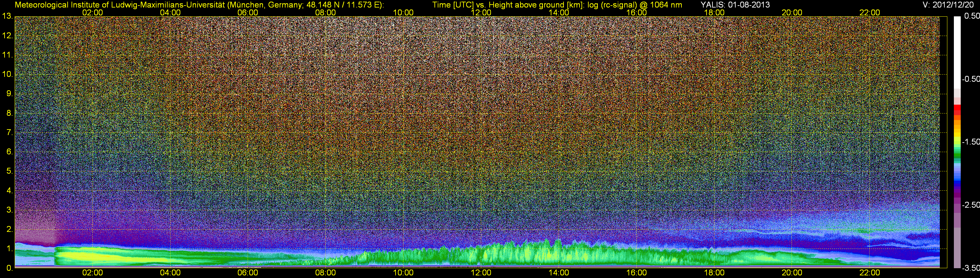Click the 7 km height axis label
Viewport: 980px width, 278px height.
[x=9, y=132]
